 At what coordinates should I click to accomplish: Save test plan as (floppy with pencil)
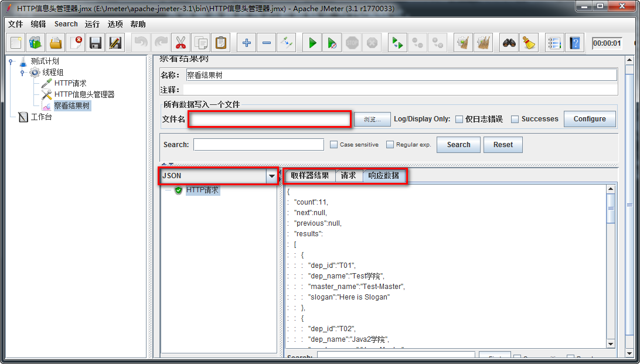tap(115, 42)
